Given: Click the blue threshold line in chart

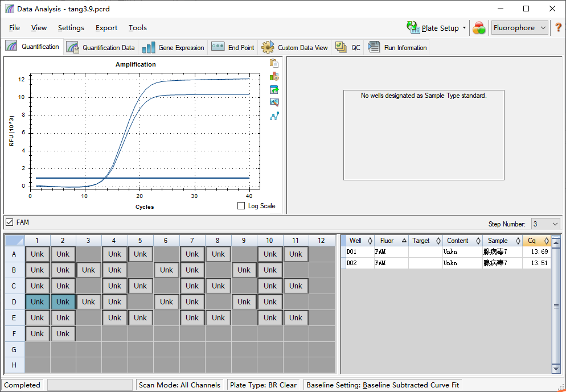Looking at the screenshot, I should (142, 178).
